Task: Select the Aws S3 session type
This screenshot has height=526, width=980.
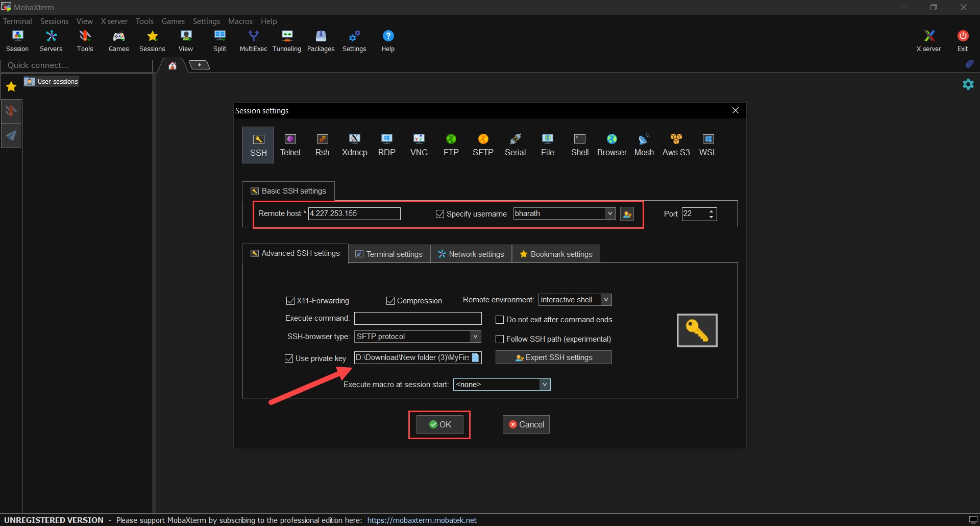Action: coord(676,145)
